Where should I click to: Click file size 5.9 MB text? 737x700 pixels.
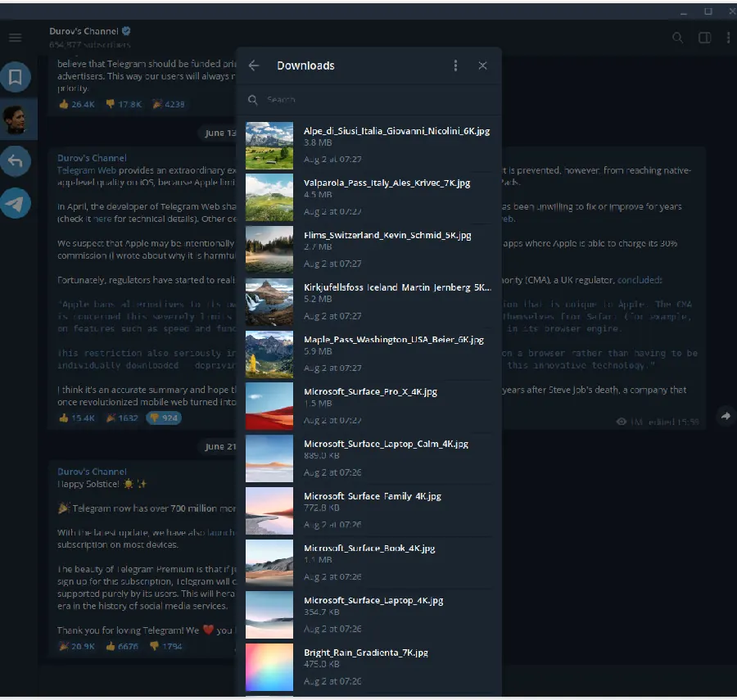pos(318,351)
